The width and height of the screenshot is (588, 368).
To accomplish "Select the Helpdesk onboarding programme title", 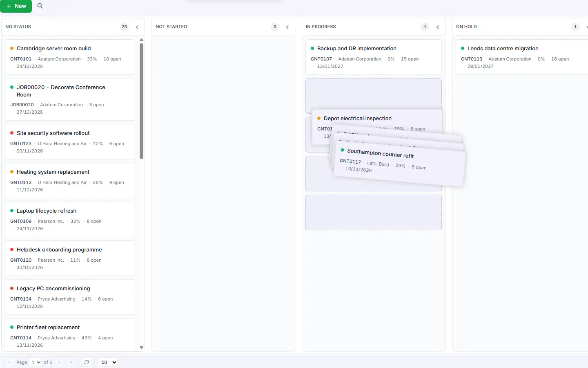I will point(59,250).
